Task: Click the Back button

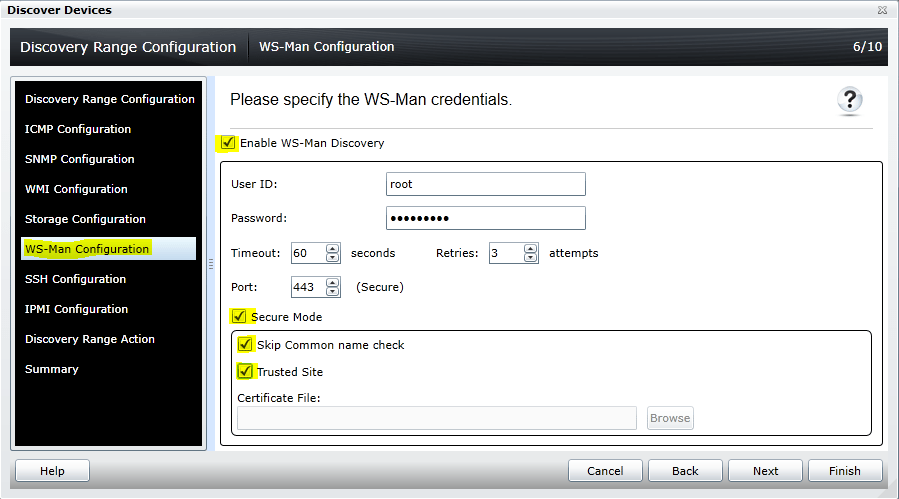Action: 685,471
